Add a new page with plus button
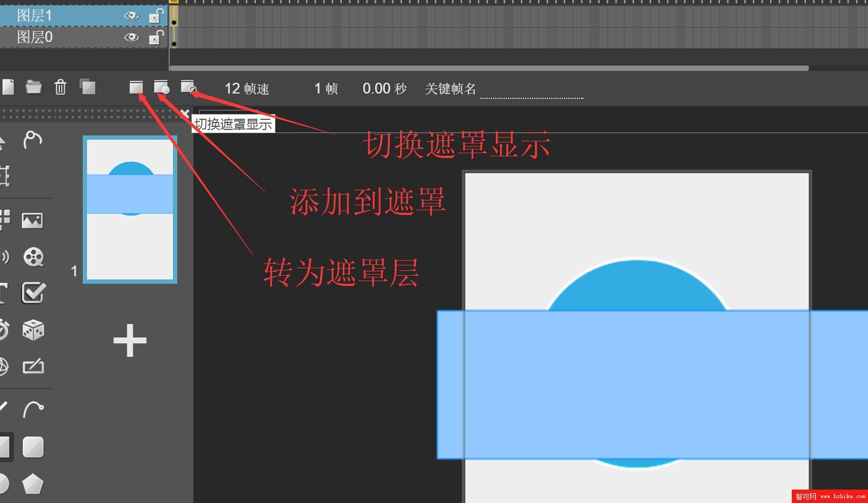Screen dimensions: 868x503 click(x=130, y=341)
